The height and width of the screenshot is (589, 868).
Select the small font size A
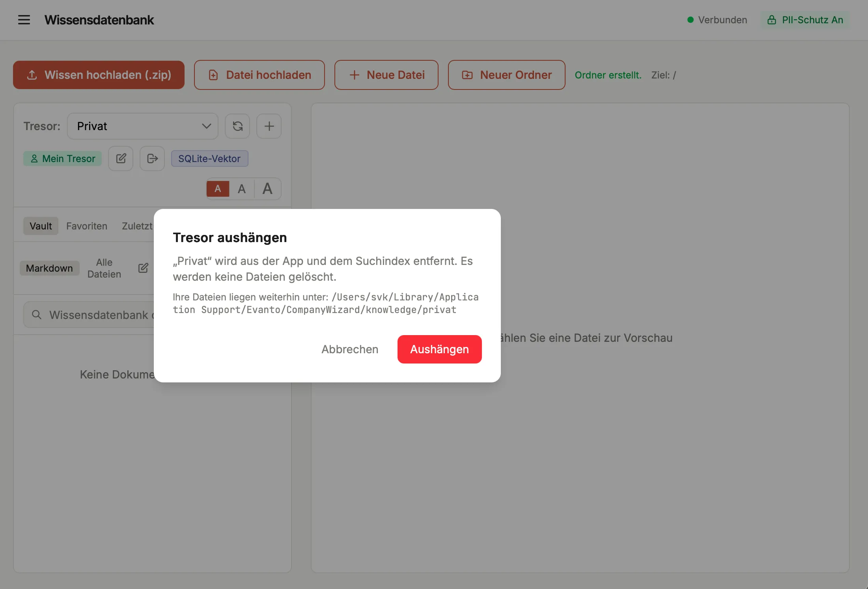click(218, 189)
